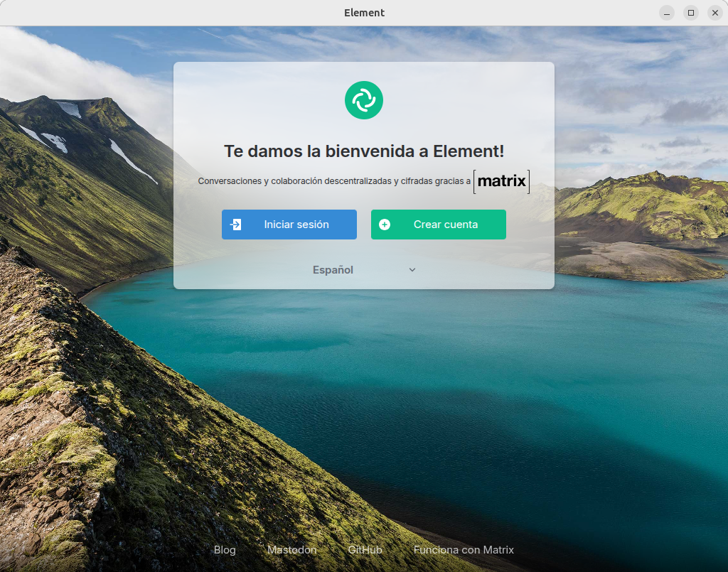Screen dimensions: 728x572
Task: Close the Element window
Action: pyautogui.click(x=715, y=12)
